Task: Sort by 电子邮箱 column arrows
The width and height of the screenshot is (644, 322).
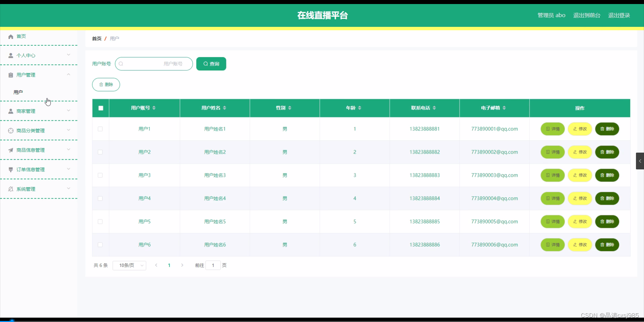Action: pyautogui.click(x=504, y=108)
